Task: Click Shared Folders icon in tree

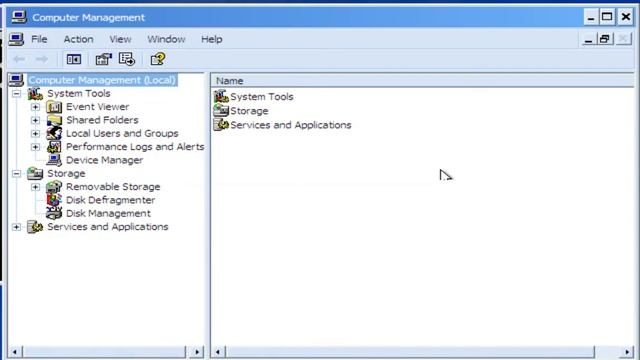Action: [54, 120]
